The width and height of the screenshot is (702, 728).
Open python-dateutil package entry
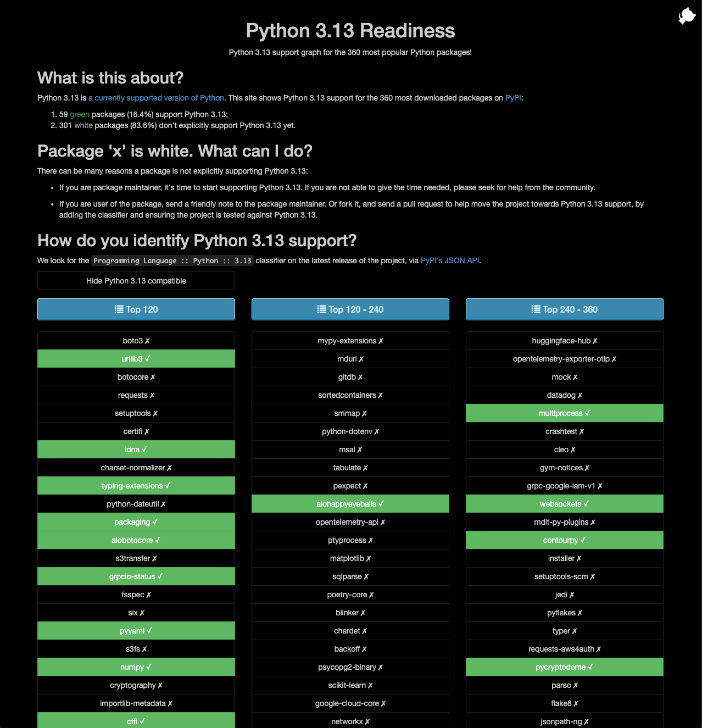click(136, 504)
